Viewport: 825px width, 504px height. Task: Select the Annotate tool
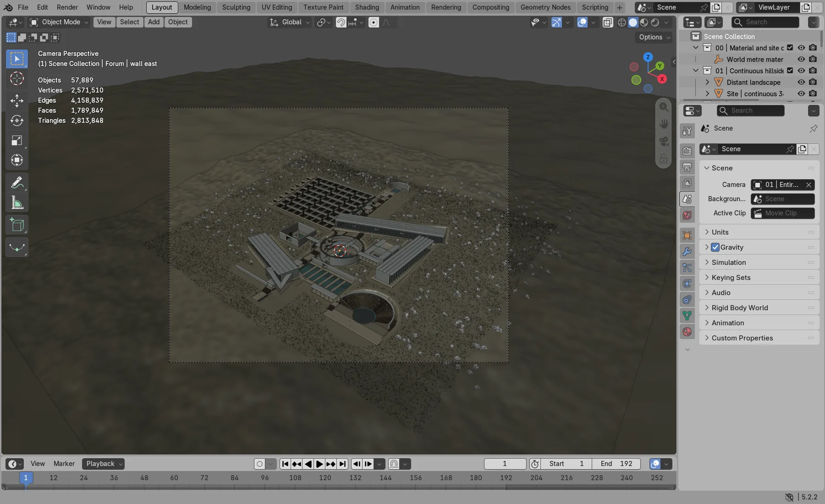coord(17,183)
